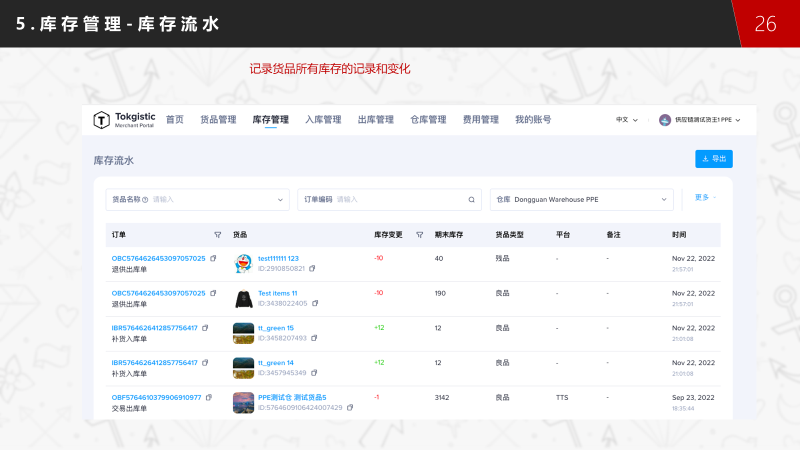800x450 pixels.
Task: Open product link Test items 11
Action: point(277,293)
